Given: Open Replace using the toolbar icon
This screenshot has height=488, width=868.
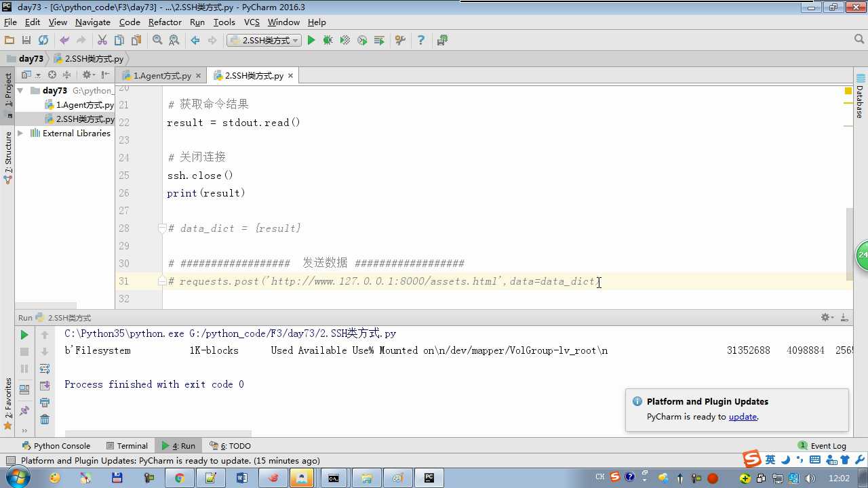Looking at the screenshot, I should (174, 41).
